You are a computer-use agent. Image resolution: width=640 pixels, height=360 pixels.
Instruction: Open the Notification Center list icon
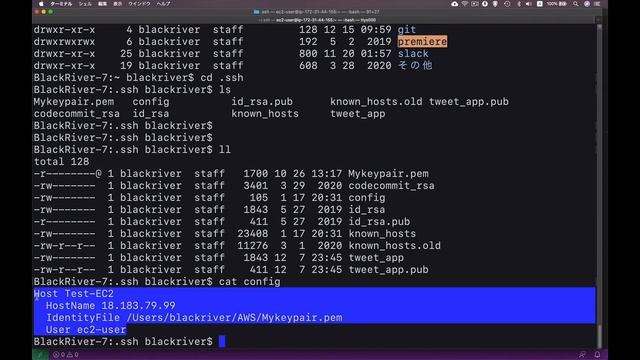(597, 4)
